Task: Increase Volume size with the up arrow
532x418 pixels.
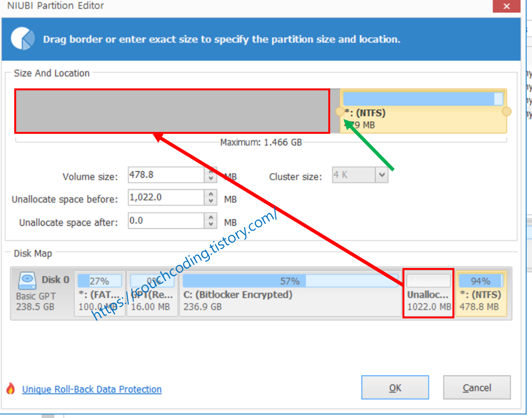Action: coord(211,172)
